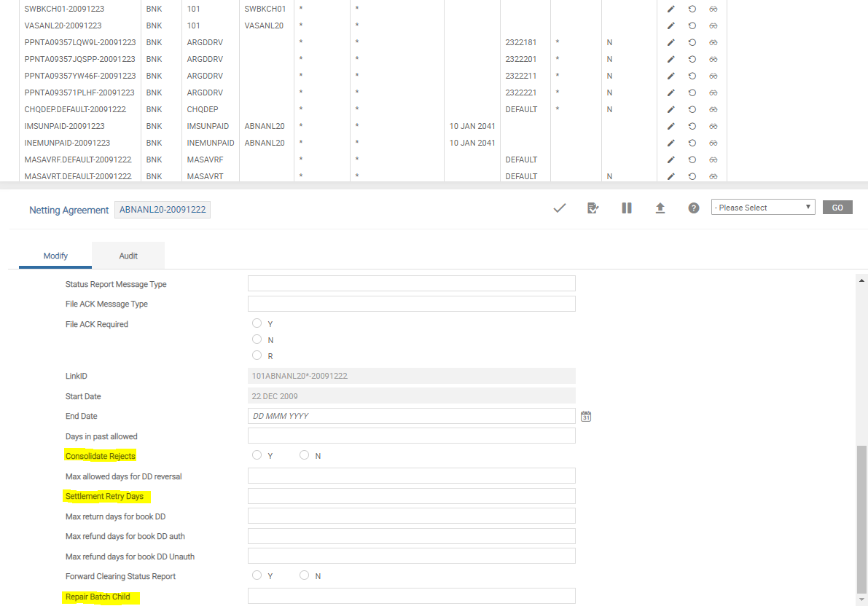868x614 pixels.
Task: Click the Repair Batch Child text field
Action: coord(411,596)
